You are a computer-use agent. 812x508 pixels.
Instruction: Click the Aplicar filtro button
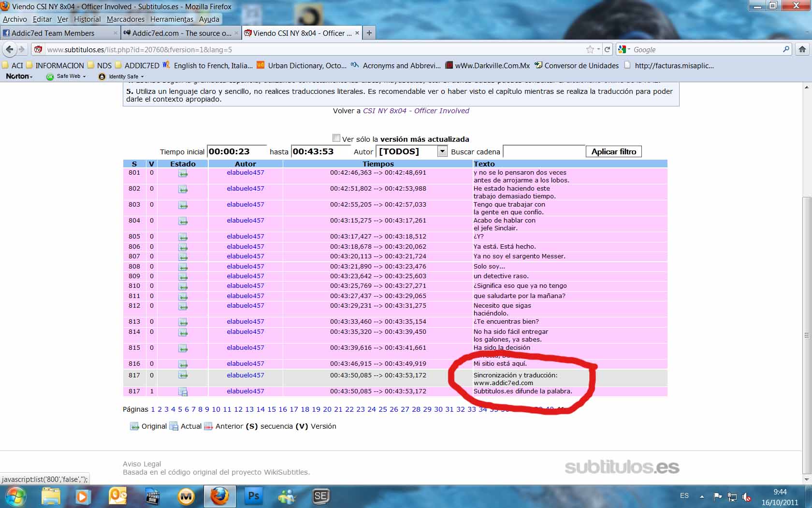(x=614, y=151)
